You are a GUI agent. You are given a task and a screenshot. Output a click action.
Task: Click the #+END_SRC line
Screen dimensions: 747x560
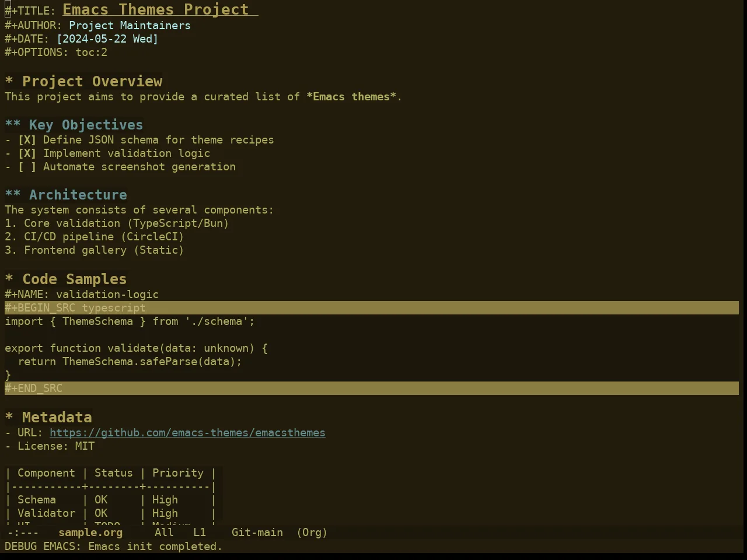pos(372,388)
